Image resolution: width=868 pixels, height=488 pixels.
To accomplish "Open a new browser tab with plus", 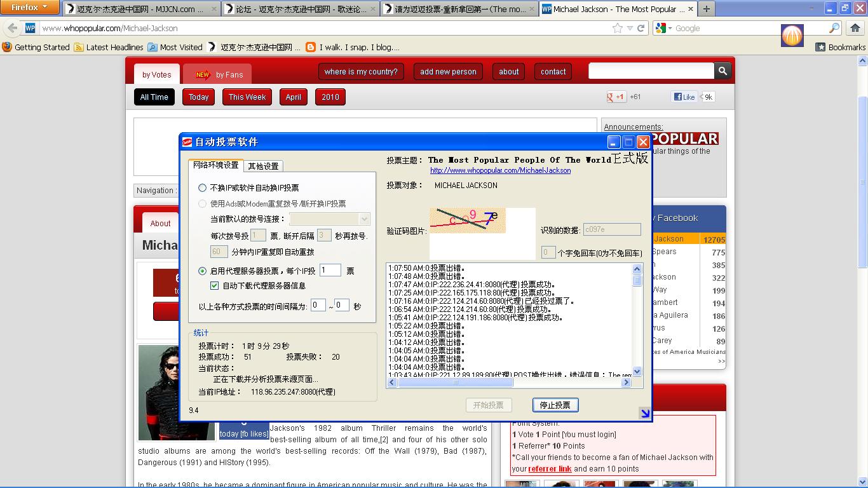I will pyautogui.click(x=706, y=9).
